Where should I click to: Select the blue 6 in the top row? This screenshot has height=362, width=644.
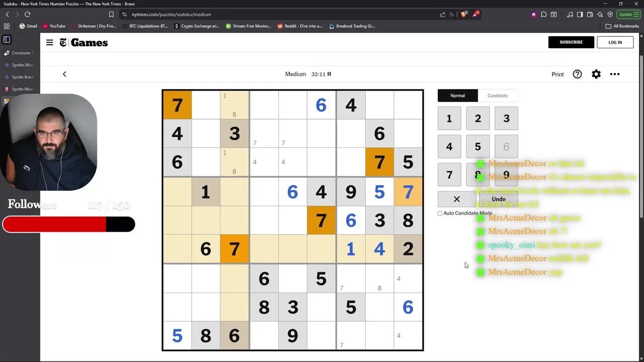point(321,105)
